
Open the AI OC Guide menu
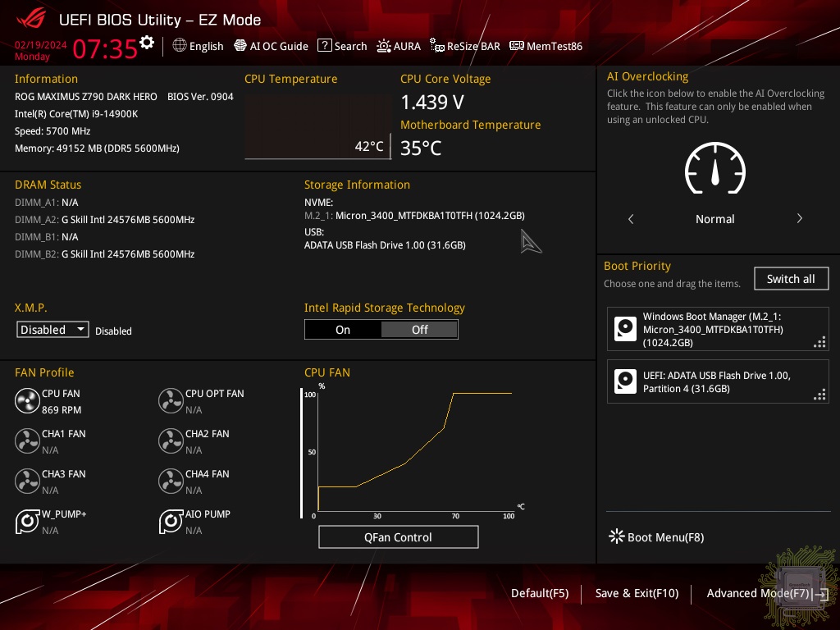click(272, 47)
